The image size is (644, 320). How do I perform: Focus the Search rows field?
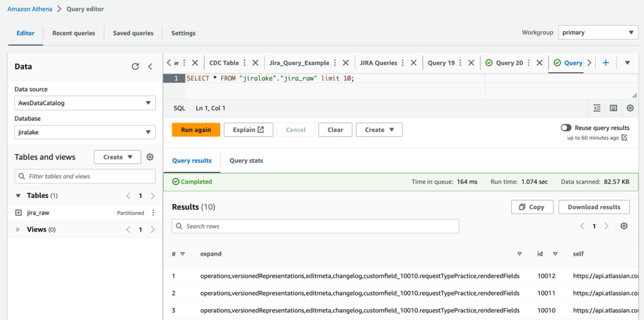(x=316, y=226)
